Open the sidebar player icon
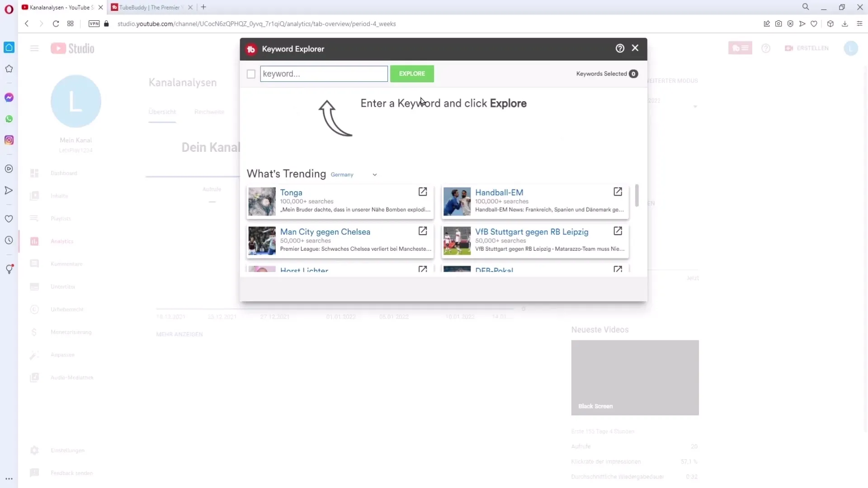 point(9,169)
